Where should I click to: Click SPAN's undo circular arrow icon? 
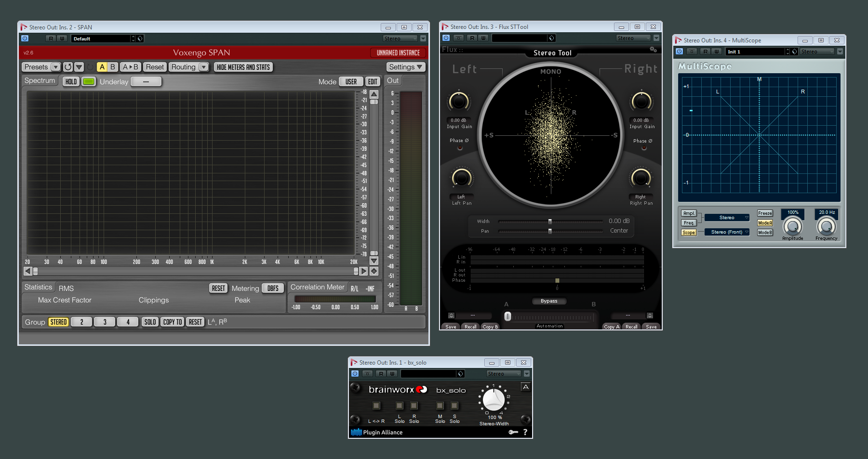(68, 67)
